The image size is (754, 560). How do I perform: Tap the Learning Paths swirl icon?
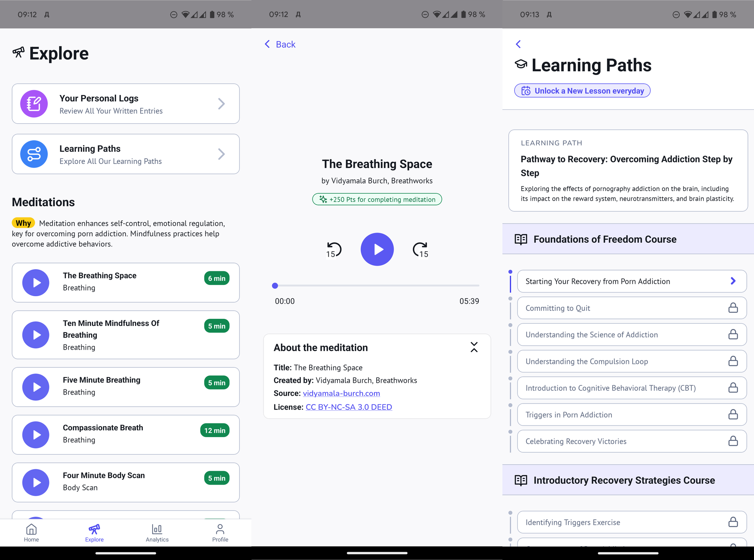(x=33, y=153)
